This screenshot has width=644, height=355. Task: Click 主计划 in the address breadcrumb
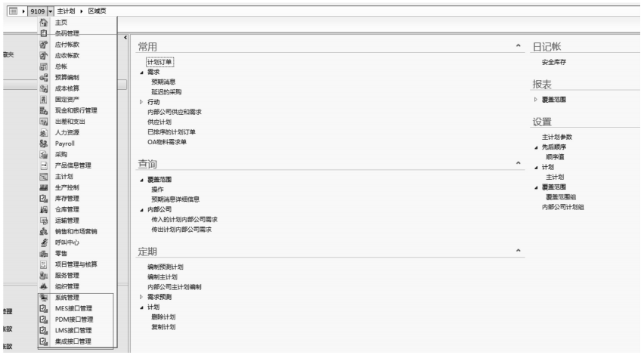[66, 11]
